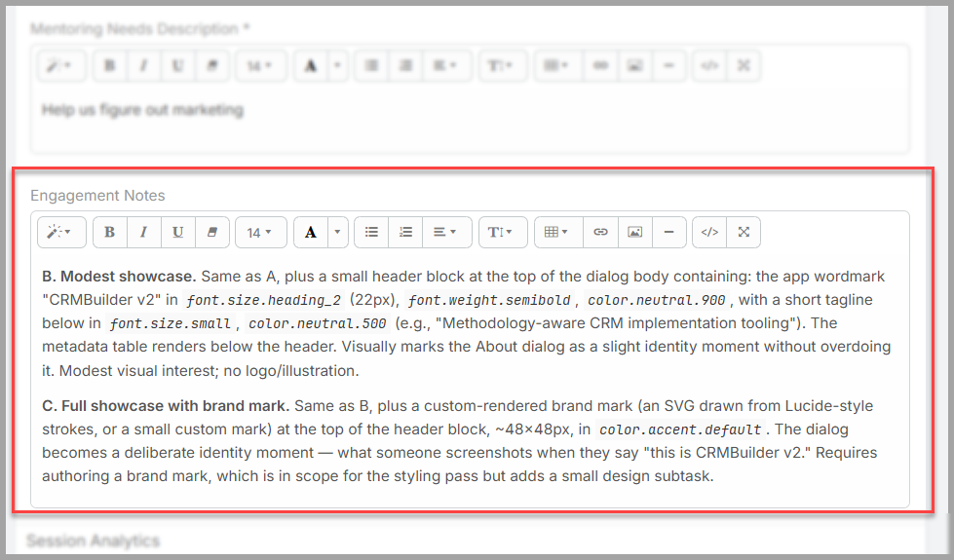954x560 pixels.
Task: Toggle bold in Engagement Notes toolbar
Action: [110, 232]
